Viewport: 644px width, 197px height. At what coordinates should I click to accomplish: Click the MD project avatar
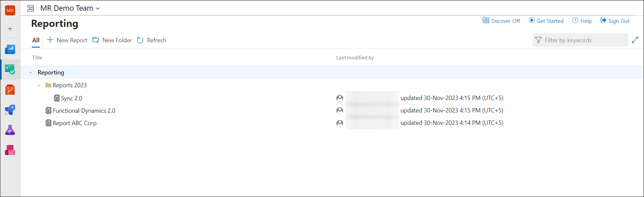(x=10, y=10)
